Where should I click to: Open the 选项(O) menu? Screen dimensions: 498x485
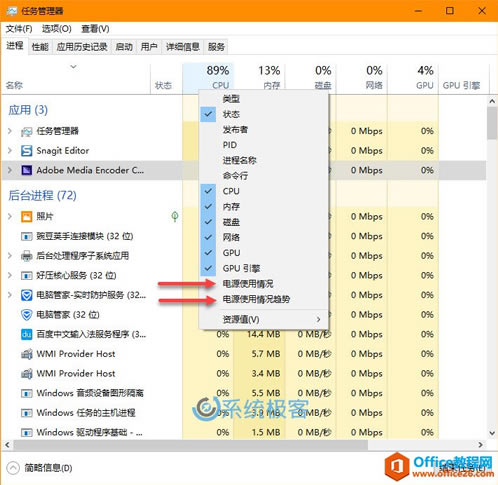point(56,29)
